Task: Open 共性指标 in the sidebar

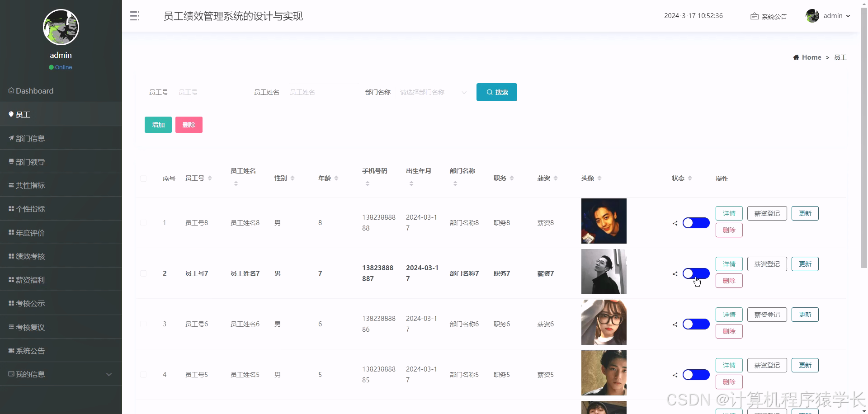Action: [x=61, y=185]
